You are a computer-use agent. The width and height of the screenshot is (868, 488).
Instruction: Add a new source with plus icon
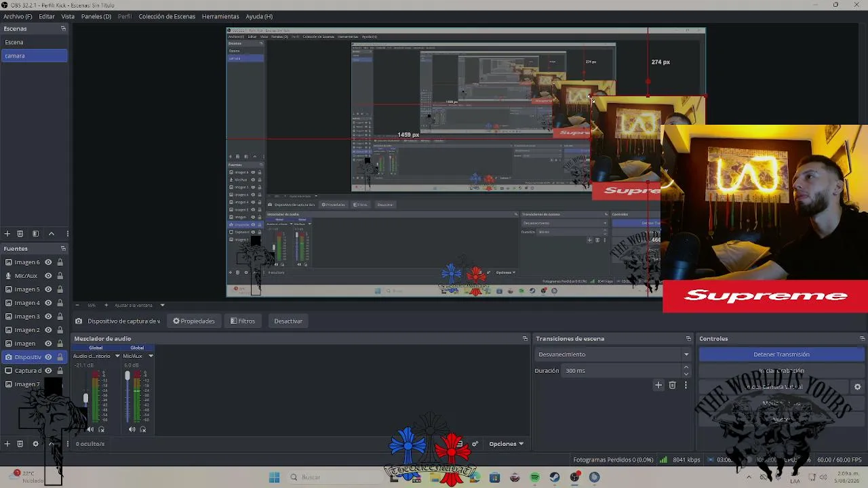coord(7,444)
